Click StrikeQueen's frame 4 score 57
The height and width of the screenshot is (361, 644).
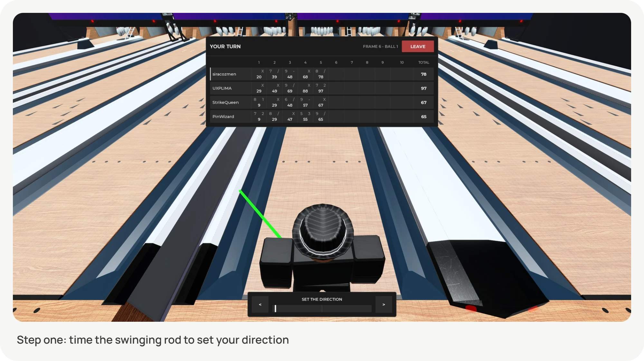point(305,105)
